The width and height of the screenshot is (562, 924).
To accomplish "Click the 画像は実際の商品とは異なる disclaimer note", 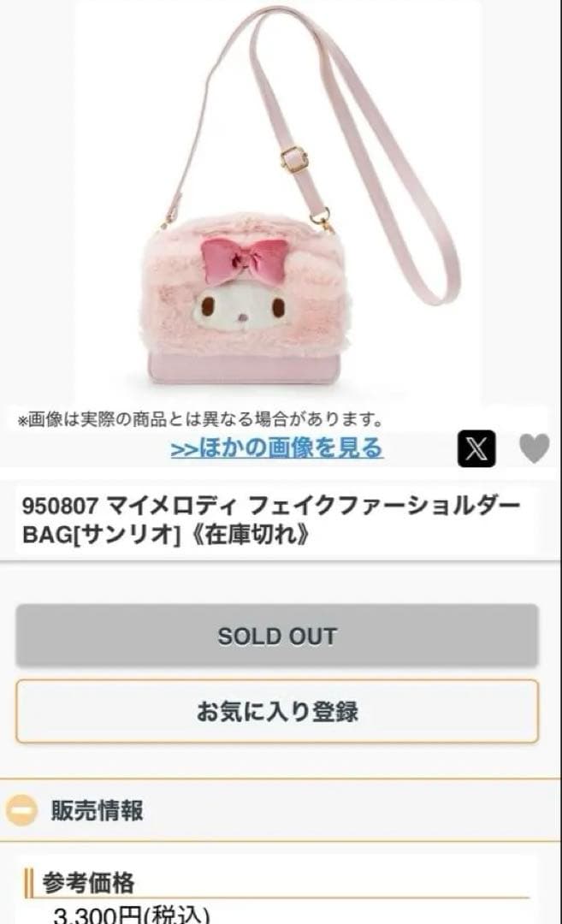I will tap(200, 419).
